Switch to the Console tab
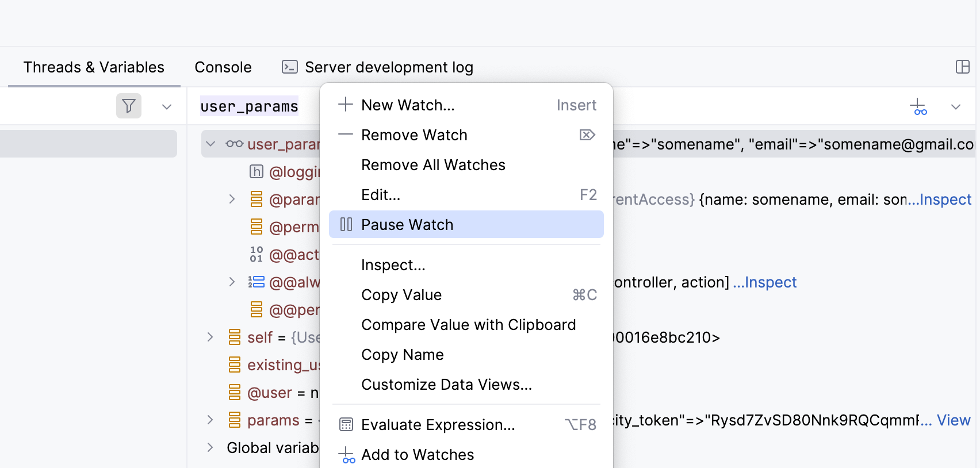980x468 pixels. point(223,67)
